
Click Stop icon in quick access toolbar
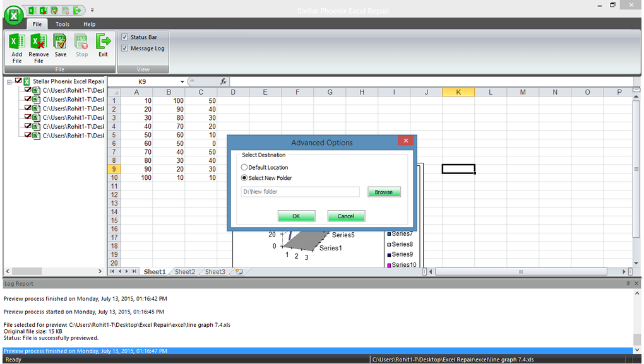tap(65, 10)
